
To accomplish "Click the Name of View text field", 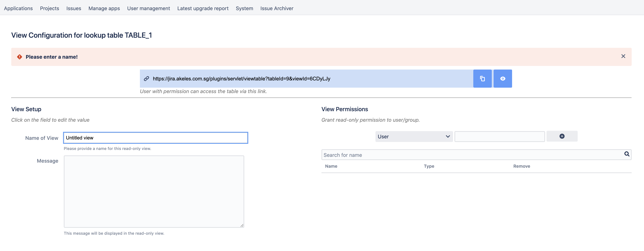I will (155, 138).
